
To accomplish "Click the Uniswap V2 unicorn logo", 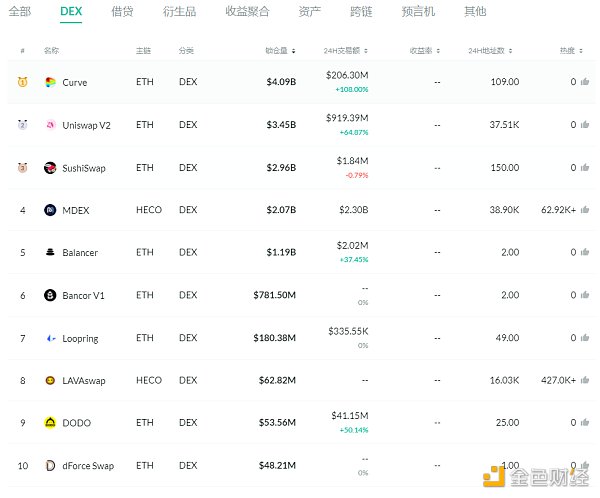I will [50, 125].
